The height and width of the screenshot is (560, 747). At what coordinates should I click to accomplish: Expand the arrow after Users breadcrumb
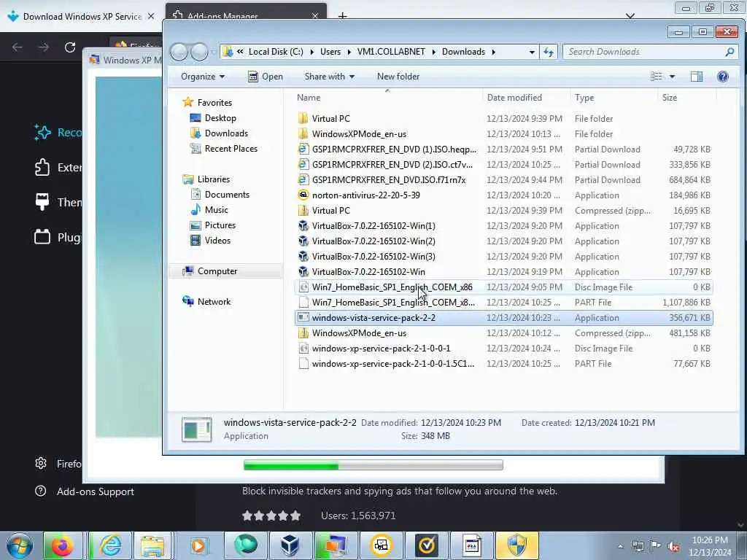click(x=349, y=52)
